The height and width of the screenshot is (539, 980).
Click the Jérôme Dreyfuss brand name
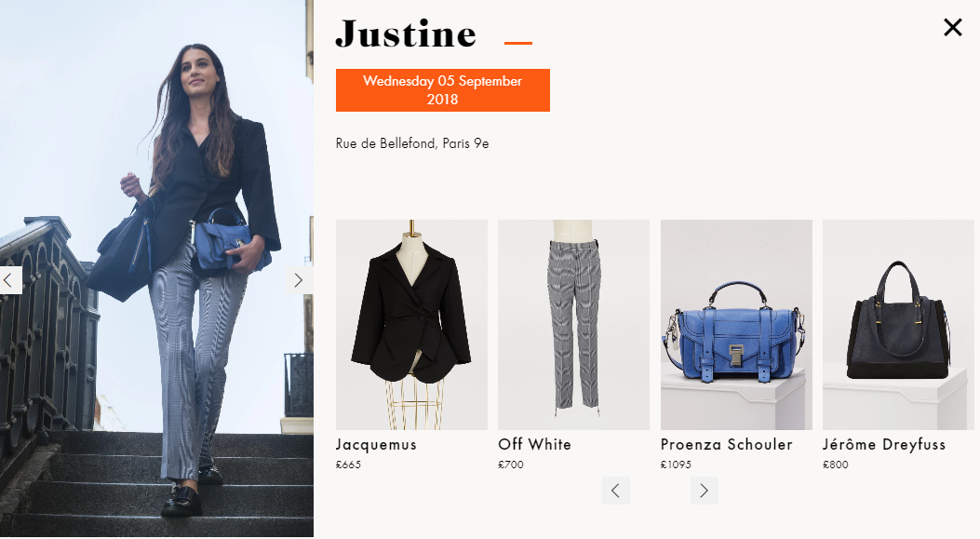click(884, 445)
